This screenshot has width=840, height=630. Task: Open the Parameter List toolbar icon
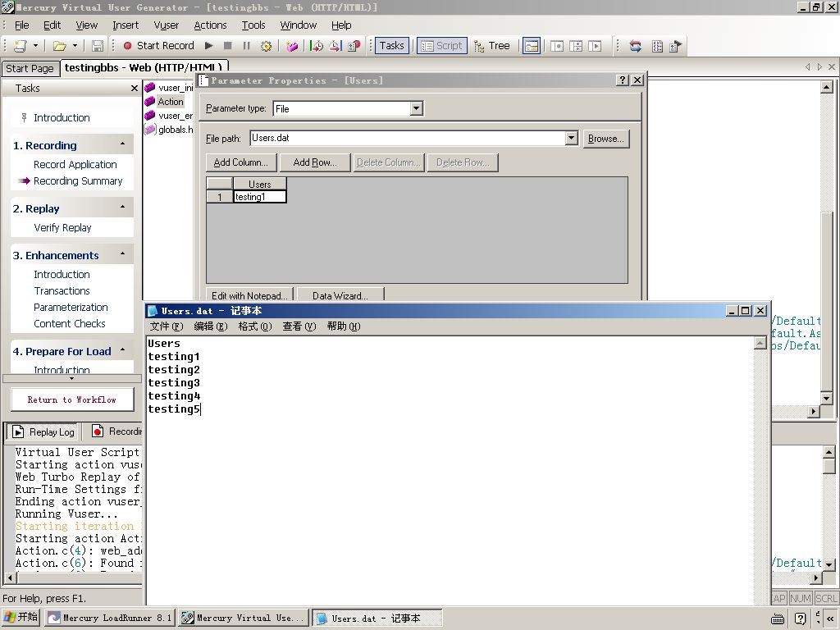tap(657, 46)
